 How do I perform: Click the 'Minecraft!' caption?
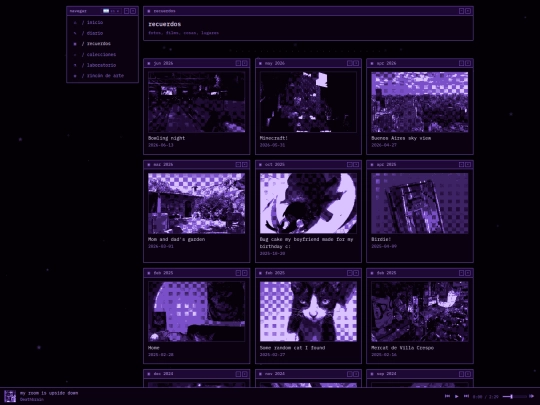click(x=274, y=138)
